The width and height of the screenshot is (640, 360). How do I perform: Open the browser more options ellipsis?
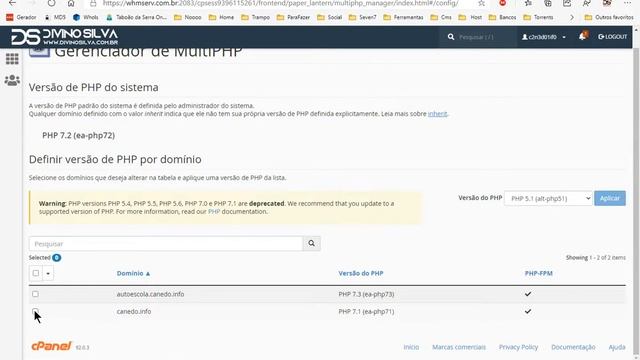pos(627,3)
